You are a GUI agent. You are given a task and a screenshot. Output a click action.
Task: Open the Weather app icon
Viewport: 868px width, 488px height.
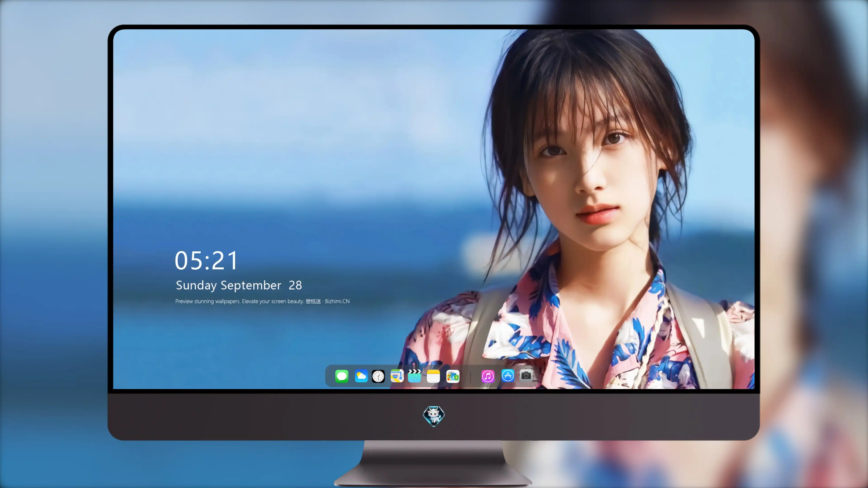pyautogui.click(x=361, y=376)
